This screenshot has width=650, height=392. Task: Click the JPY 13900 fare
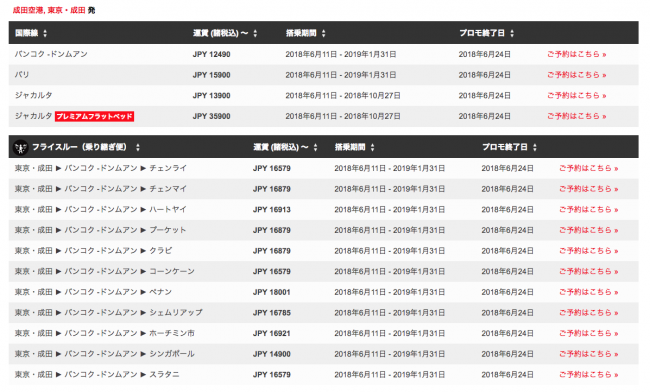coord(211,96)
